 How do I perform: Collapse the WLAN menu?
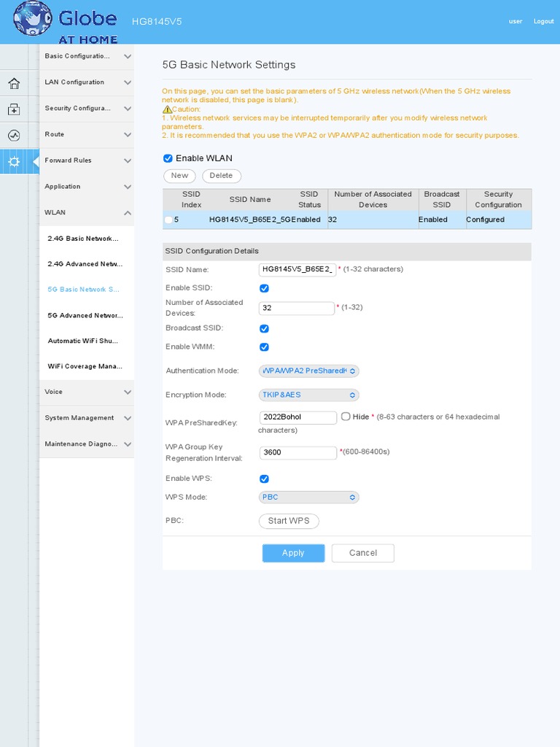point(86,212)
